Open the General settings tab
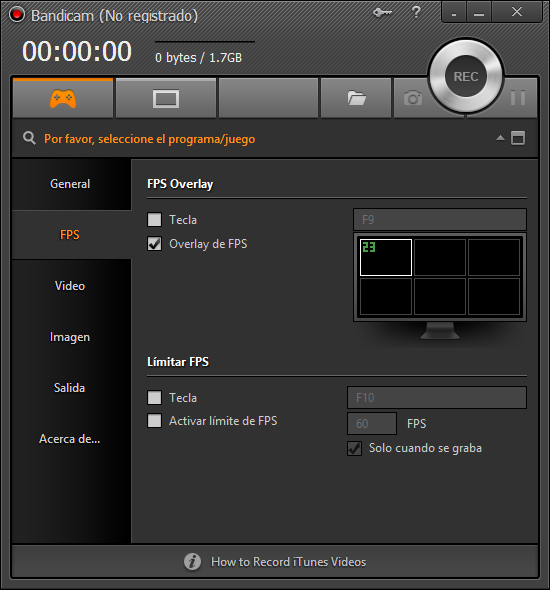Image resolution: width=550 pixels, height=590 pixels. click(x=70, y=184)
